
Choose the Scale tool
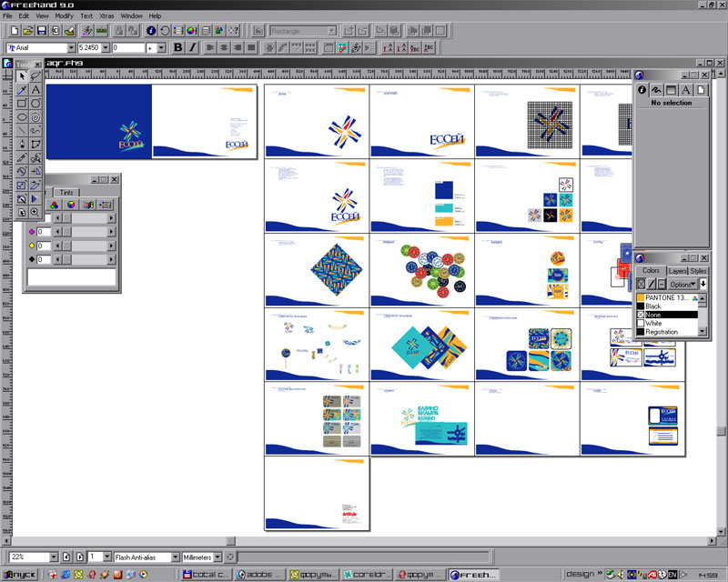pos(22,186)
